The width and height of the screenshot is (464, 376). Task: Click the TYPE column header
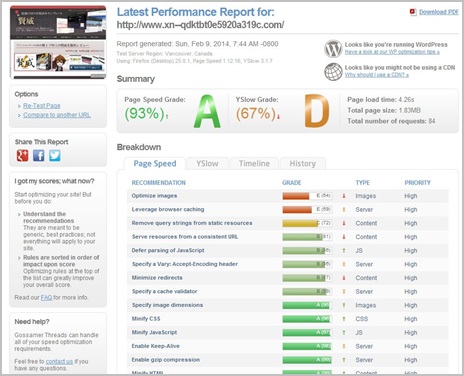coord(362,183)
